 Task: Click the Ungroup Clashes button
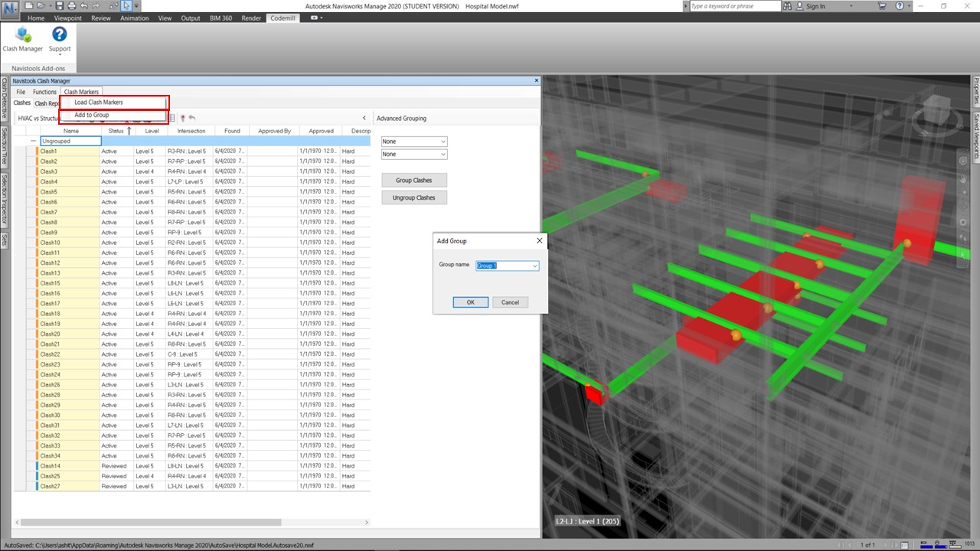(413, 197)
